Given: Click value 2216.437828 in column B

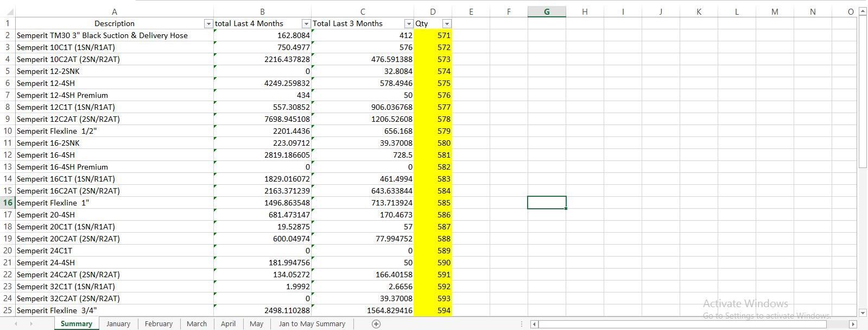Looking at the screenshot, I should 262,59.
